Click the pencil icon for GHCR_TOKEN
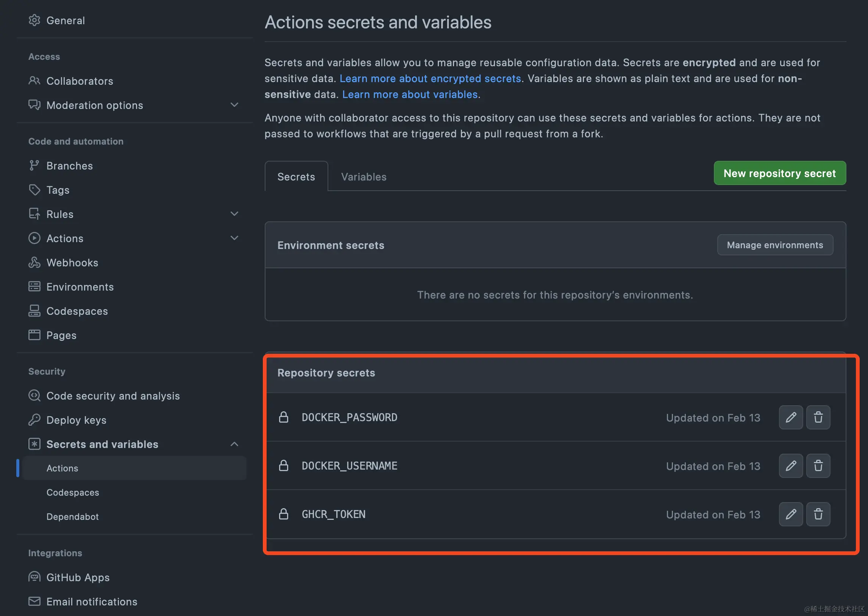Viewport: 868px width, 616px height. pyautogui.click(x=791, y=514)
